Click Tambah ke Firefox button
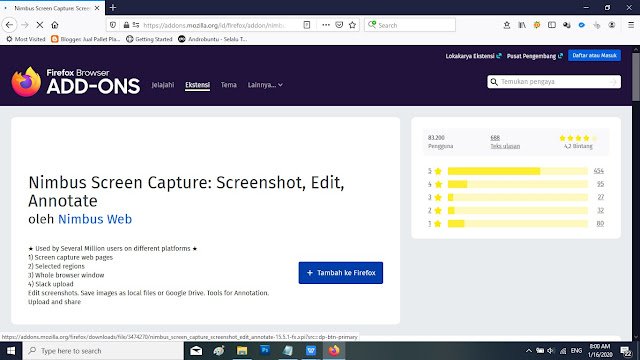 point(341,273)
